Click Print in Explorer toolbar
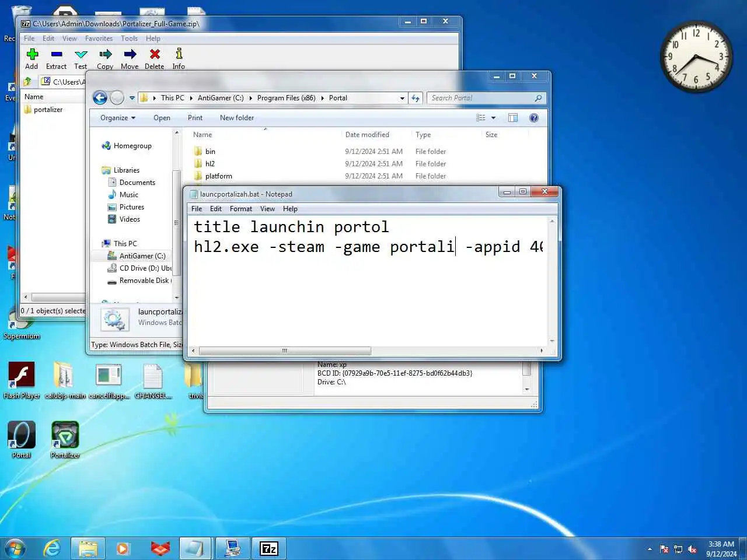Image resolution: width=747 pixels, height=560 pixels. tap(195, 118)
